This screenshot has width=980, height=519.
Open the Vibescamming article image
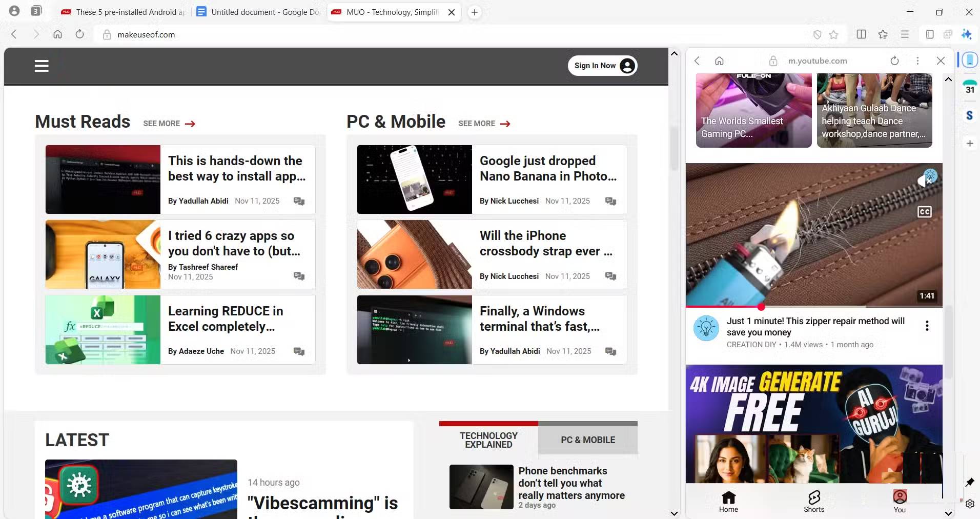[x=141, y=489]
